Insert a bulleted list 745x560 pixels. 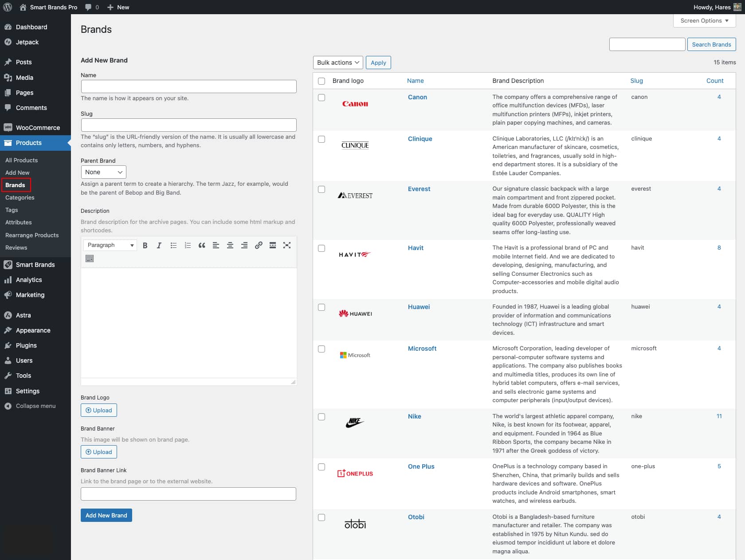[173, 245]
